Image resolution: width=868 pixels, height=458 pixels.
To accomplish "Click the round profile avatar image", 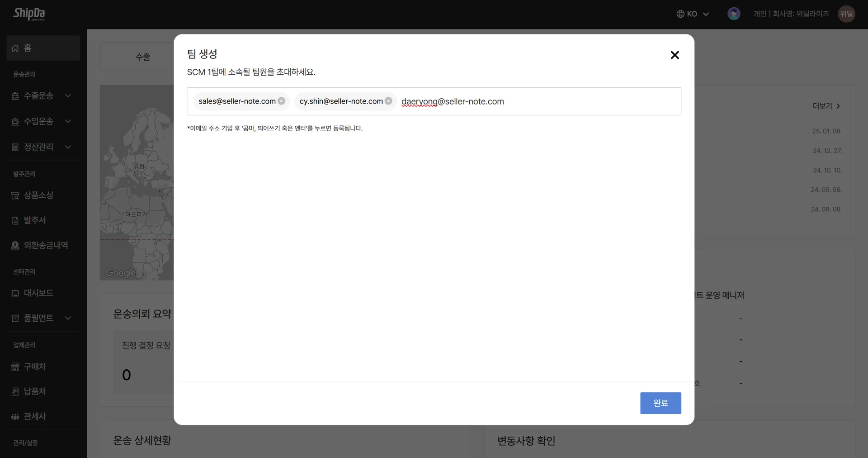I will click(734, 14).
